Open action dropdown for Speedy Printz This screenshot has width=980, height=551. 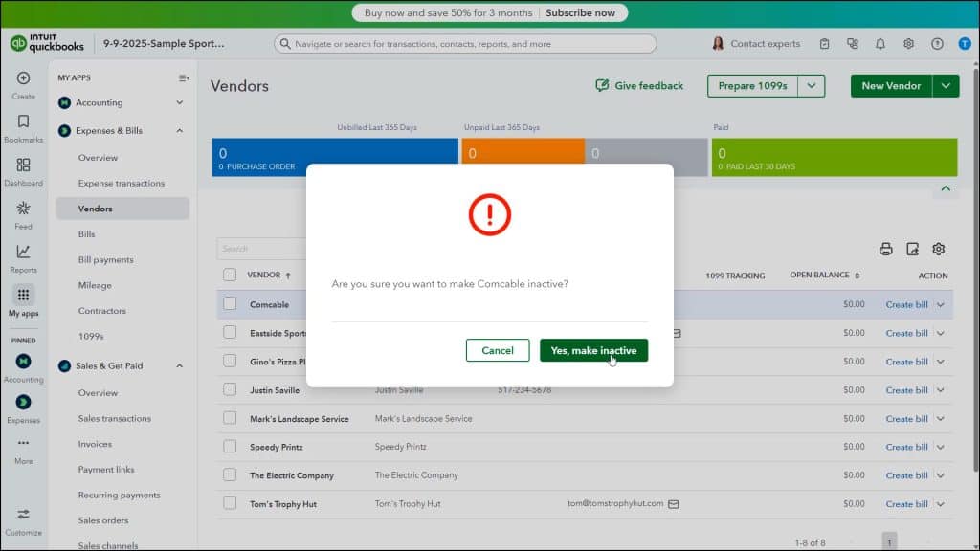click(941, 448)
